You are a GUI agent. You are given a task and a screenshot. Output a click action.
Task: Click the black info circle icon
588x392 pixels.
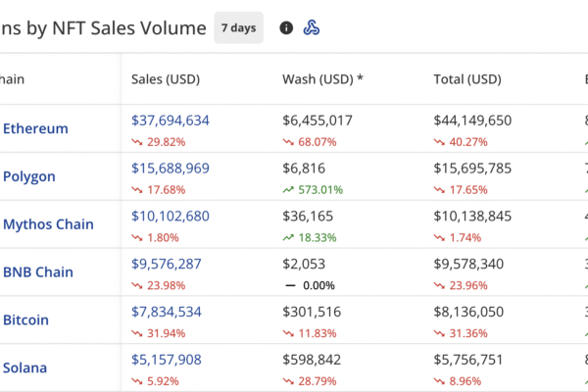(286, 28)
